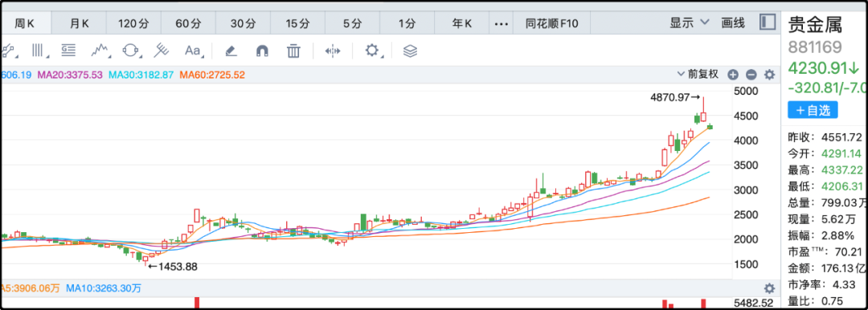The image size is (868, 310).
Task: Switch to the 5分 tab
Action: coord(352,23)
